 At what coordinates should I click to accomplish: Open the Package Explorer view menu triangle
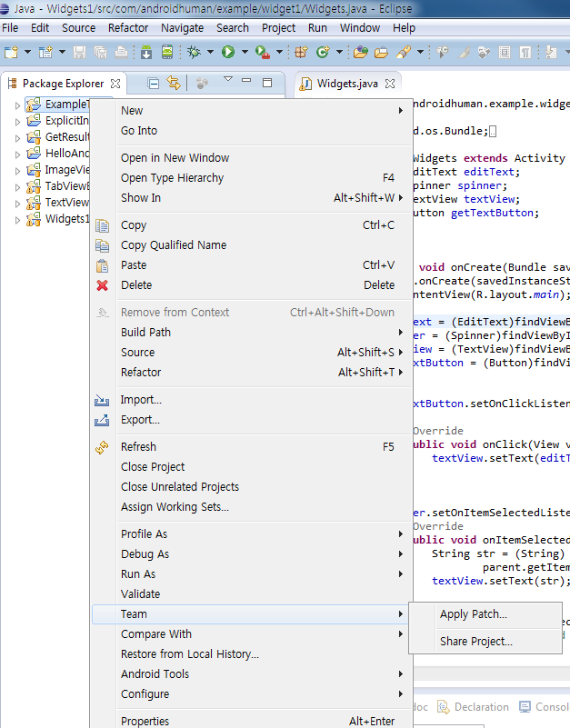tap(227, 79)
